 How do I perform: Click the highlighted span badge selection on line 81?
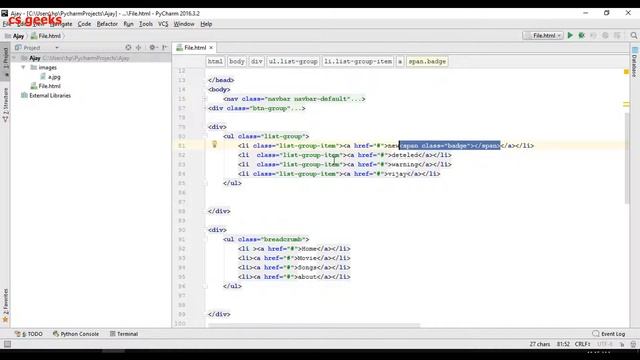(x=449, y=146)
